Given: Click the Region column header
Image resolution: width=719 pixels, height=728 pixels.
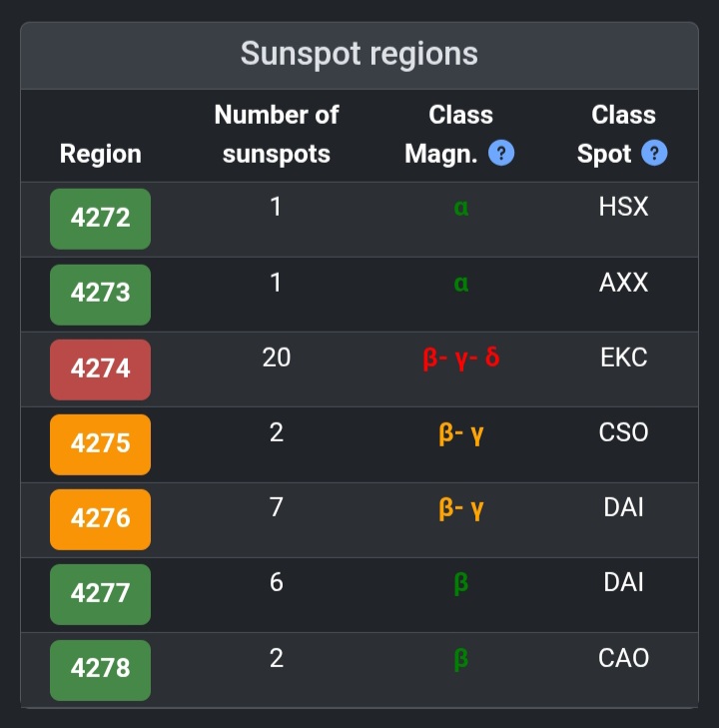Looking at the screenshot, I should (x=100, y=154).
